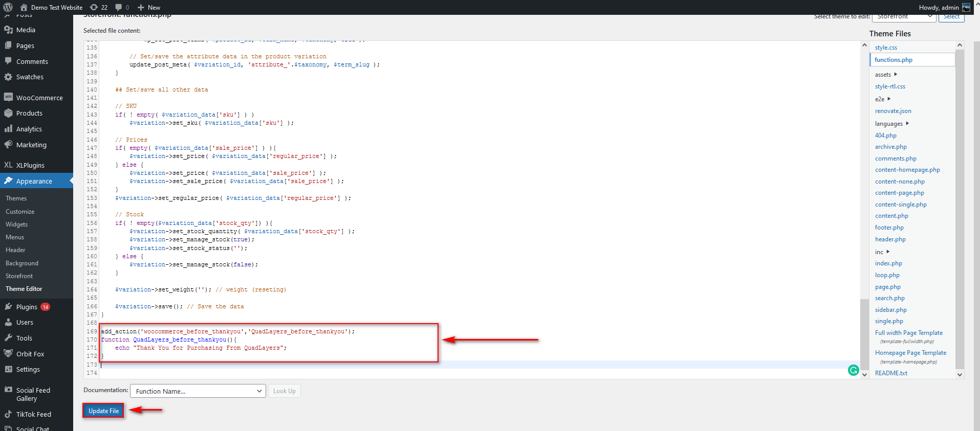The height and width of the screenshot is (431, 980).
Task: Open the admin avatar icon
Action: pyautogui.click(x=966, y=7)
